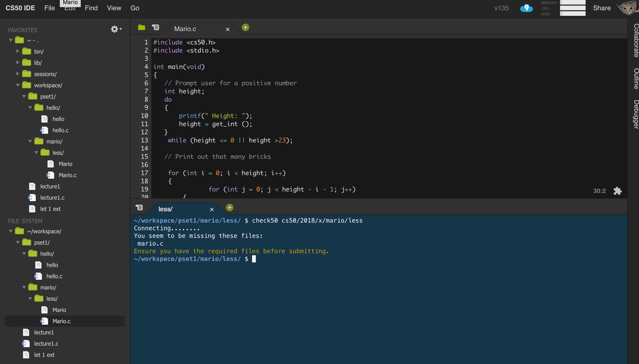Click the MEMORY usage indicator bar

573,3
